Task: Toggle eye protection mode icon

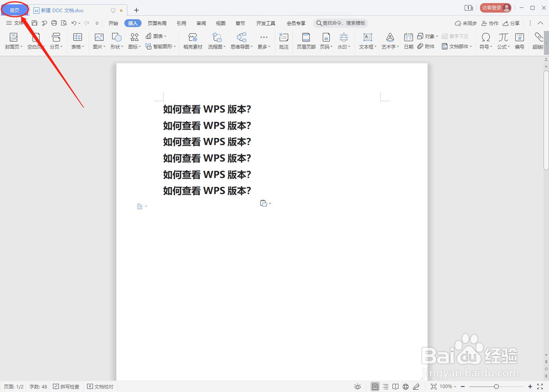Action: [358, 387]
